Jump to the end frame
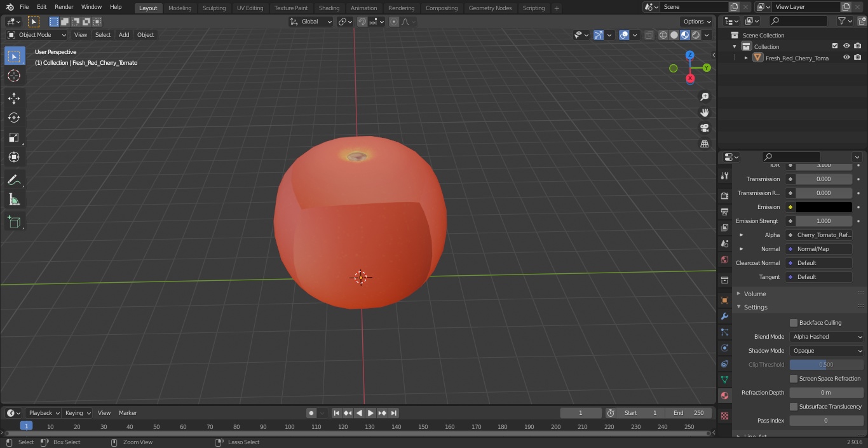868x448 pixels. click(x=393, y=413)
